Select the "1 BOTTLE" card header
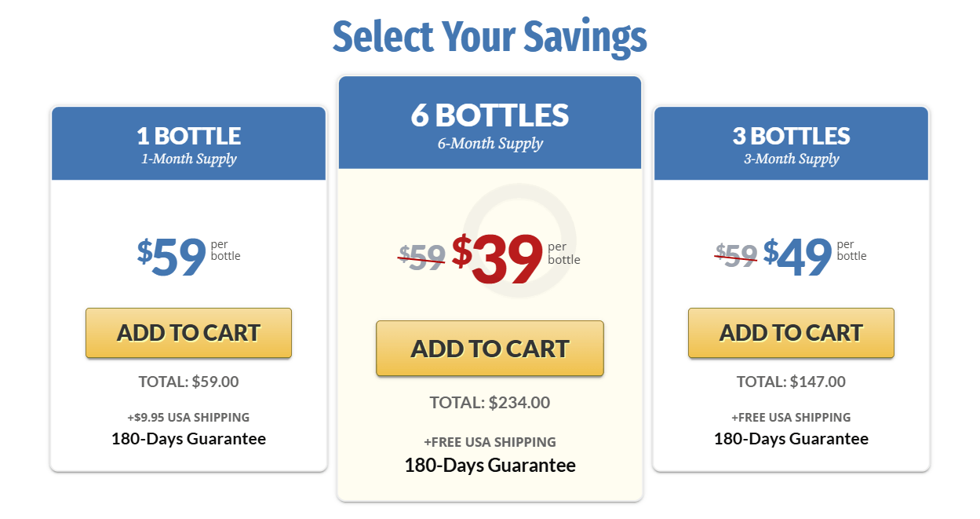This screenshot has width=980, height=519. (x=188, y=136)
